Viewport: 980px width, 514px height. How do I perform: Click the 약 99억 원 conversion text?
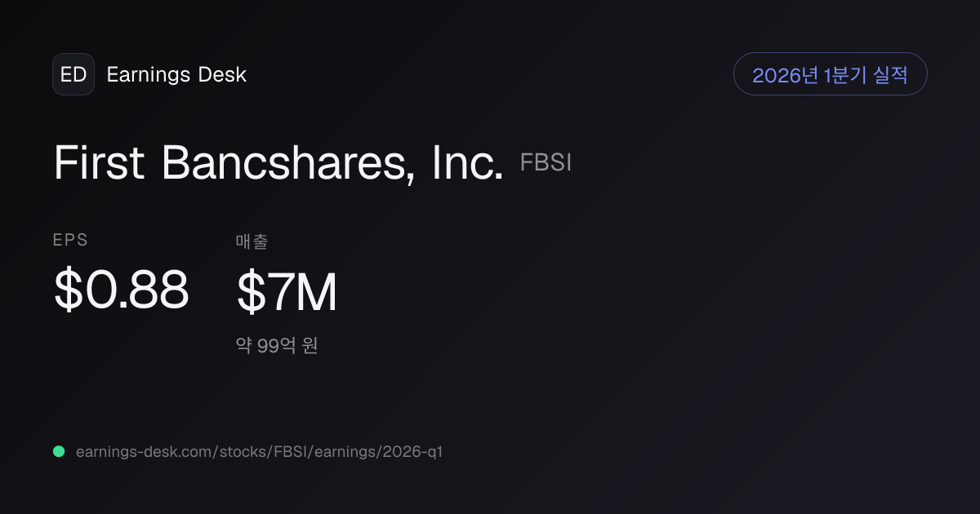tap(277, 346)
